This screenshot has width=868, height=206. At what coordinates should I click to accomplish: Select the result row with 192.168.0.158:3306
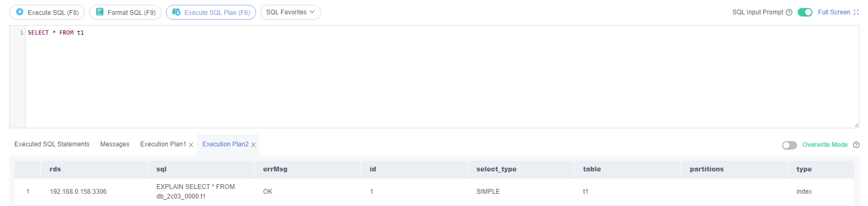(x=434, y=192)
